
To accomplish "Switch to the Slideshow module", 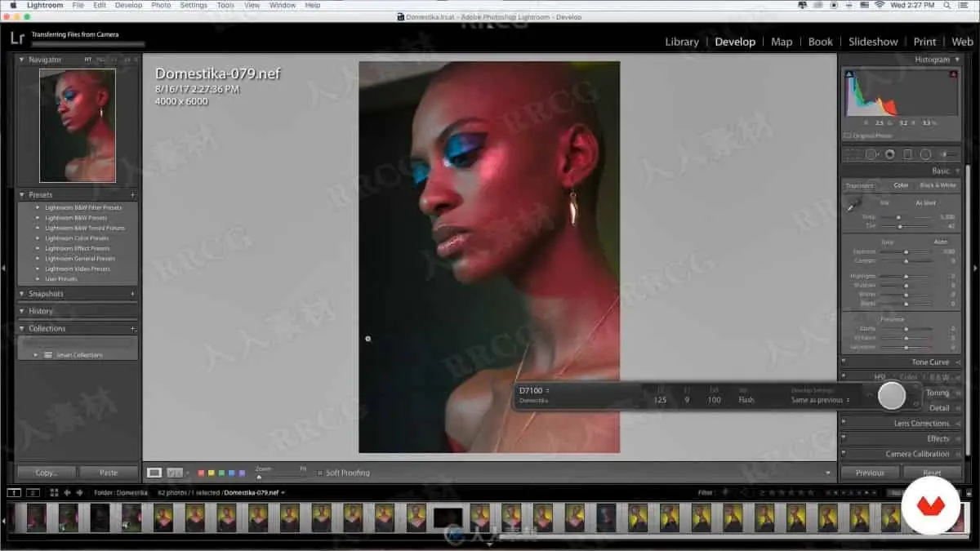I will pyautogui.click(x=873, y=42).
